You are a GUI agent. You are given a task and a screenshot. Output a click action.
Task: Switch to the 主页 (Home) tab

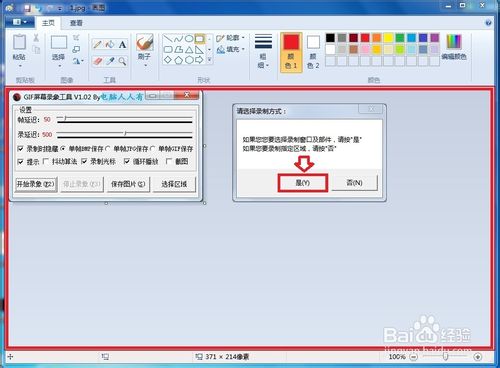(49, 23)
